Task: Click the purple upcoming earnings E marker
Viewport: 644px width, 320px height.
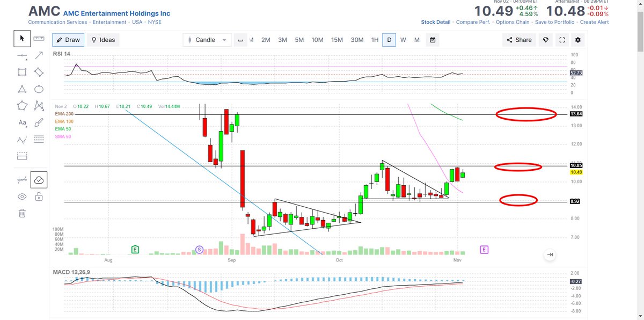Action: (485, 249)
